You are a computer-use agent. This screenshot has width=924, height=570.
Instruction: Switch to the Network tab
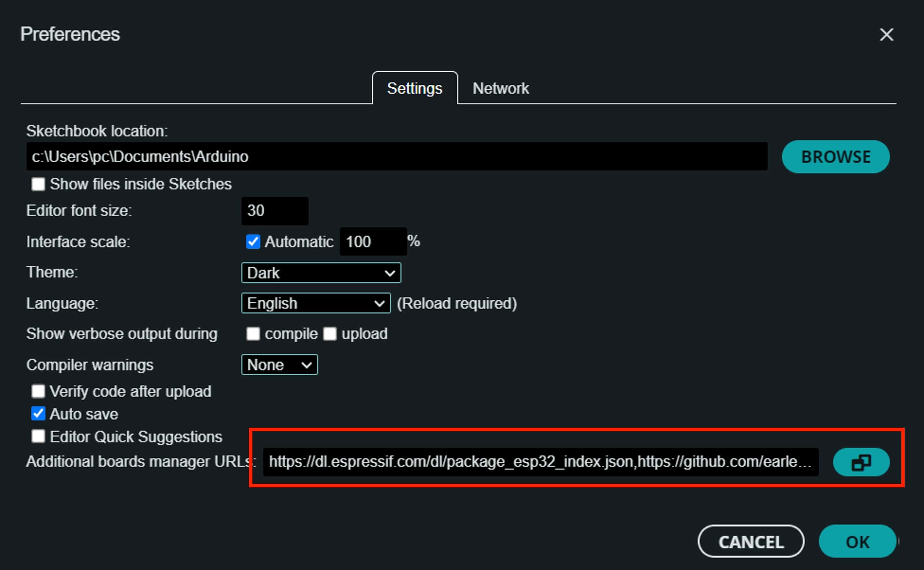coord(501,89)
